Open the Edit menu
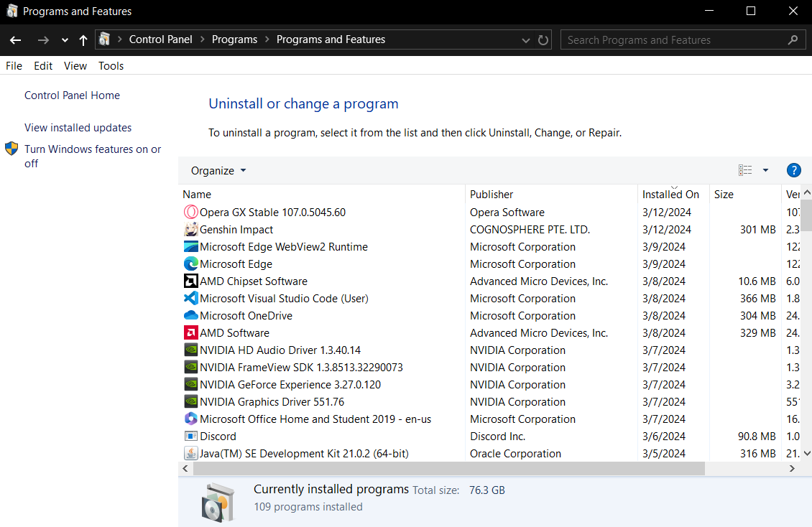The image size is (812, 527). coord(43,65)
